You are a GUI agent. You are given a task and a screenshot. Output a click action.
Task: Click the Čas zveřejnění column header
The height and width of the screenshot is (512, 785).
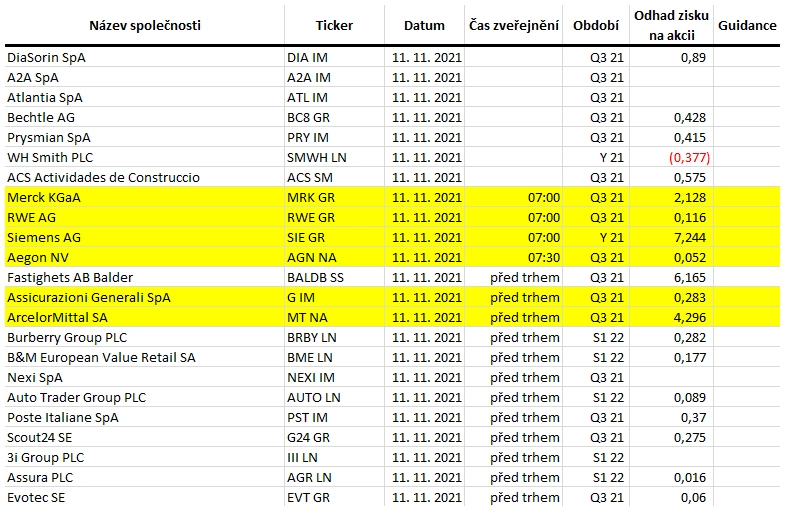click(x=514, y=26)
